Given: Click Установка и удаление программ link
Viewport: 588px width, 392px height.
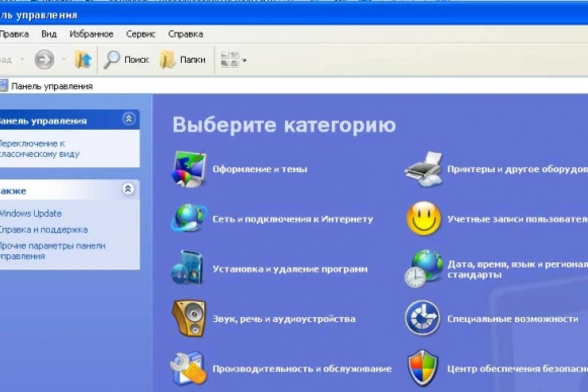Looking at the screenshot, I should click(290, 269).
